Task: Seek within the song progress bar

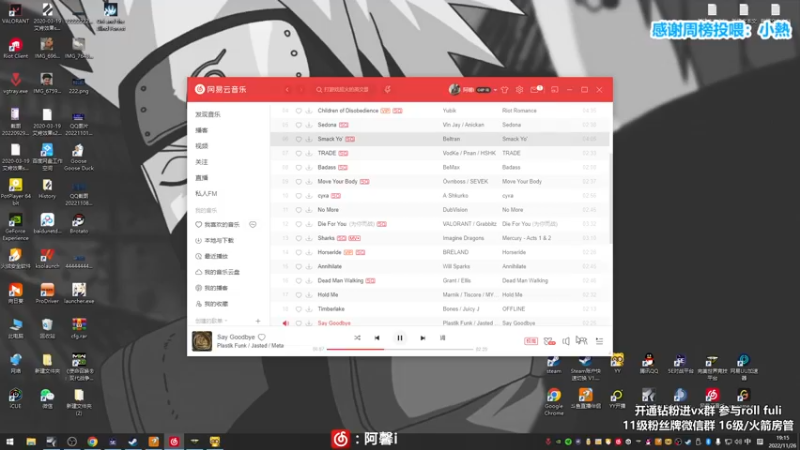Action: 400,349
